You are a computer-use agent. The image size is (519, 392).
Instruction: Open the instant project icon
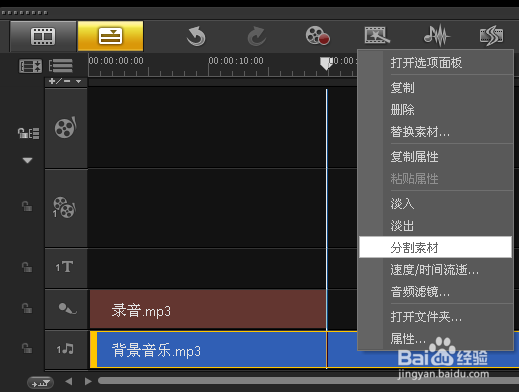tap(377, 35)
